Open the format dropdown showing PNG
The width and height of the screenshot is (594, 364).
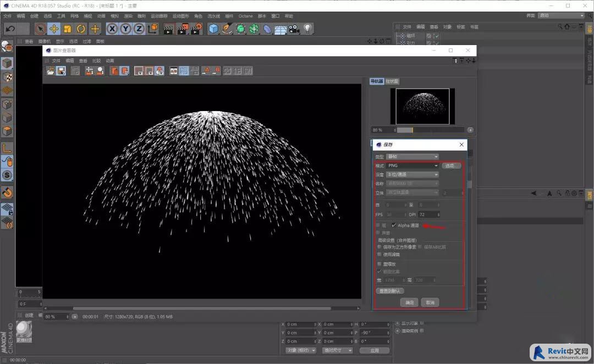(x=413, y=166)
